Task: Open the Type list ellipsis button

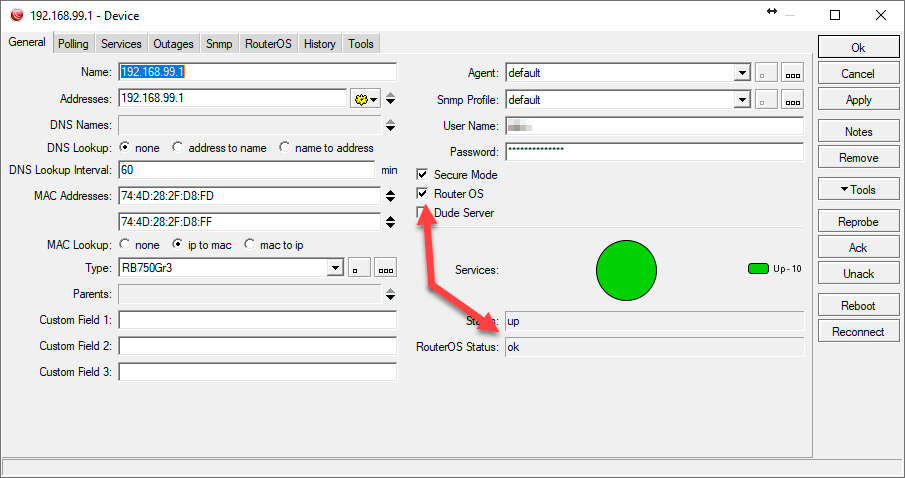Action: [x=386, y=268]
